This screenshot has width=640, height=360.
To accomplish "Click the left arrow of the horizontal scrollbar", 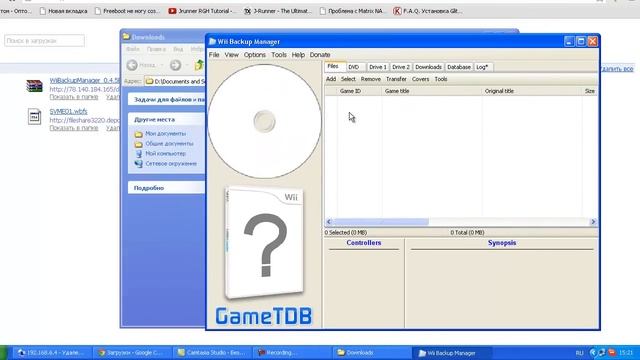I will [329, 222].
